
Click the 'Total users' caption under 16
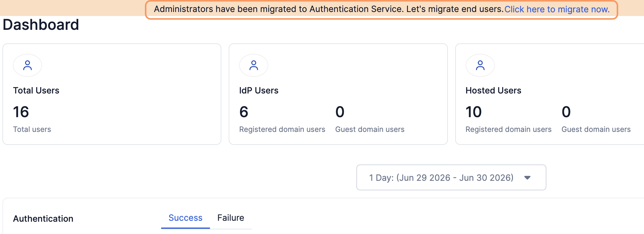32,129
